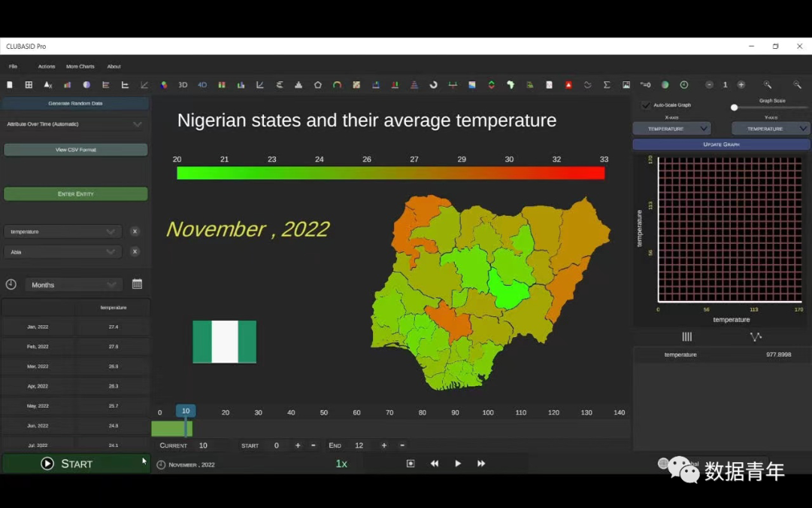The image size is (812, 508).
Task: Click the fast-forward playback button
Action: [x=481, y=464]
